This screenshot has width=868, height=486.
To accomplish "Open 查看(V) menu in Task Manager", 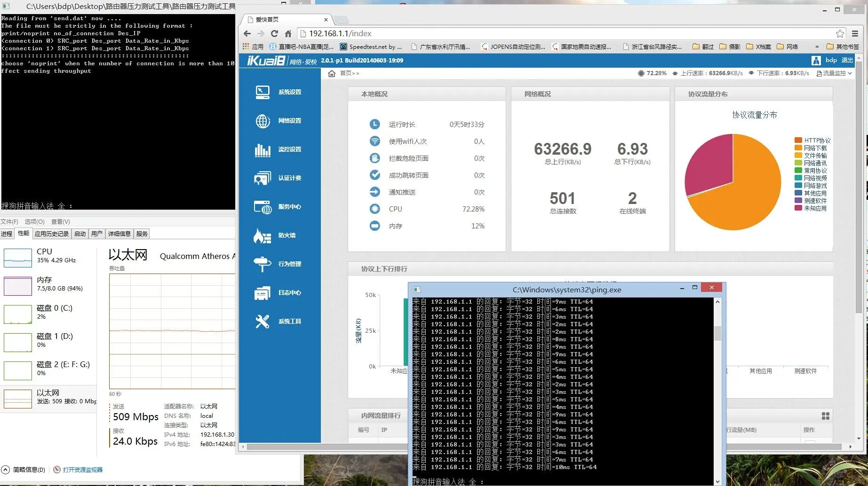I will (x=60, y=222).
